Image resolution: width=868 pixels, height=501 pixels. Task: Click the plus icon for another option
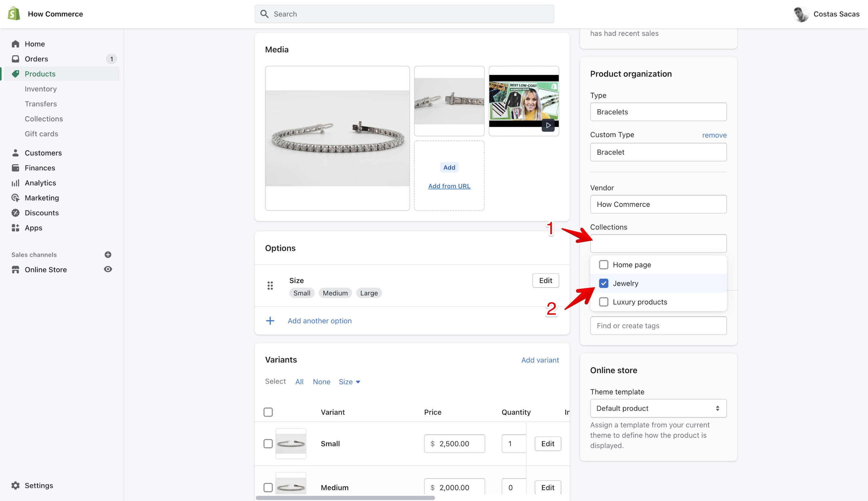pos(270,321)
